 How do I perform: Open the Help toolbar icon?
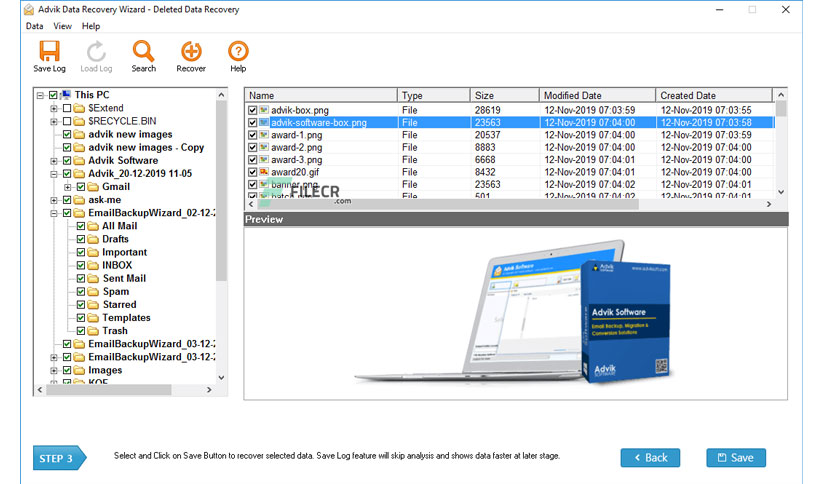pyautogui.click(x=238, y=51)
